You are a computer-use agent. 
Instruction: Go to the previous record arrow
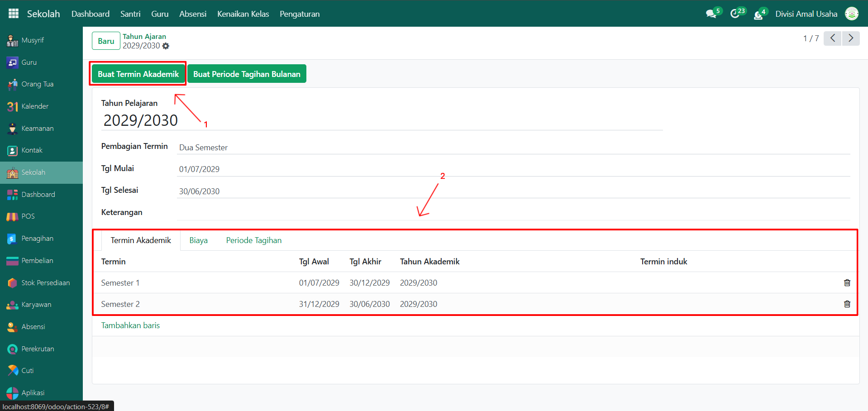coord(832,38)
